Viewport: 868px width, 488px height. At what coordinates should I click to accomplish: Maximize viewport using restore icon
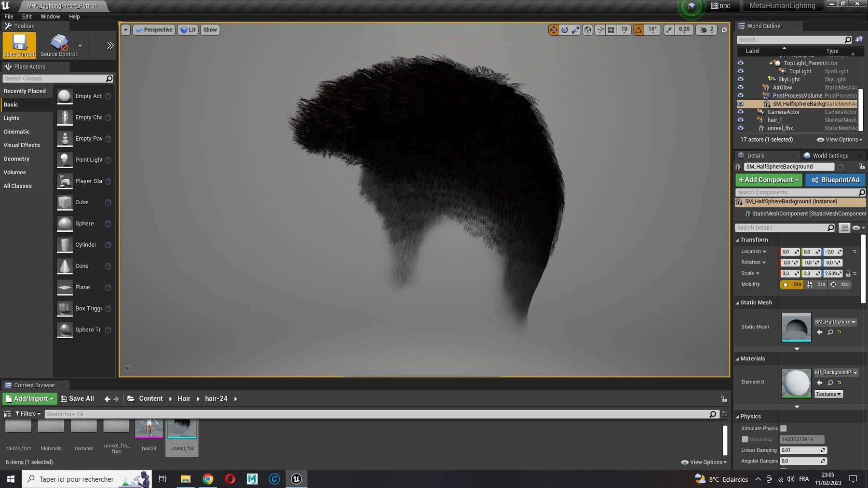[724, 30]
